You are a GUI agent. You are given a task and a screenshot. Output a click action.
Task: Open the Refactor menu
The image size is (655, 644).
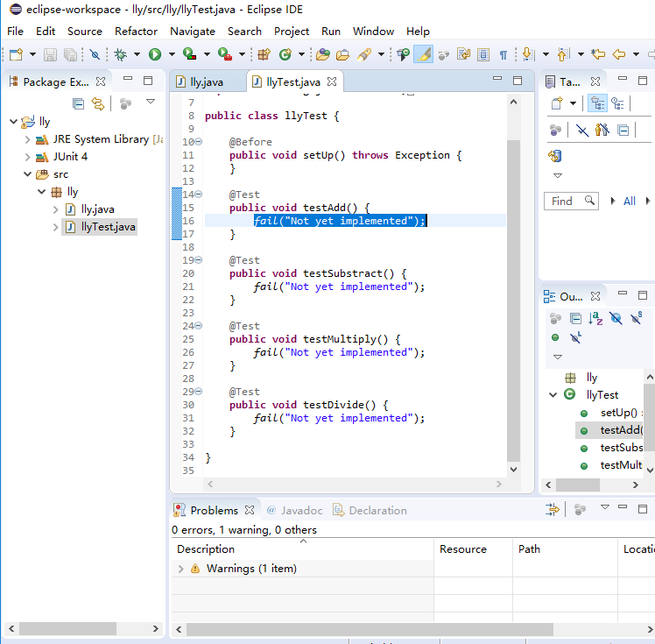(x=136, y=31)
